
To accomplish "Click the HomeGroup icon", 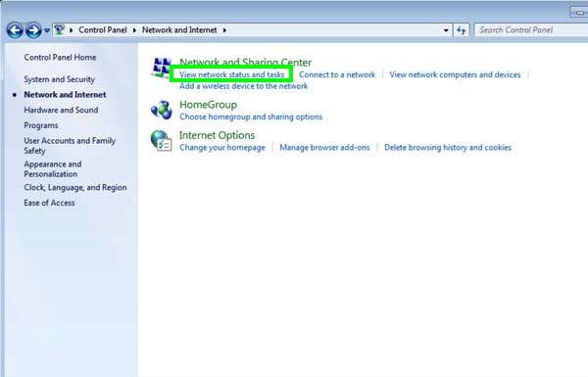I will point(162,111).
